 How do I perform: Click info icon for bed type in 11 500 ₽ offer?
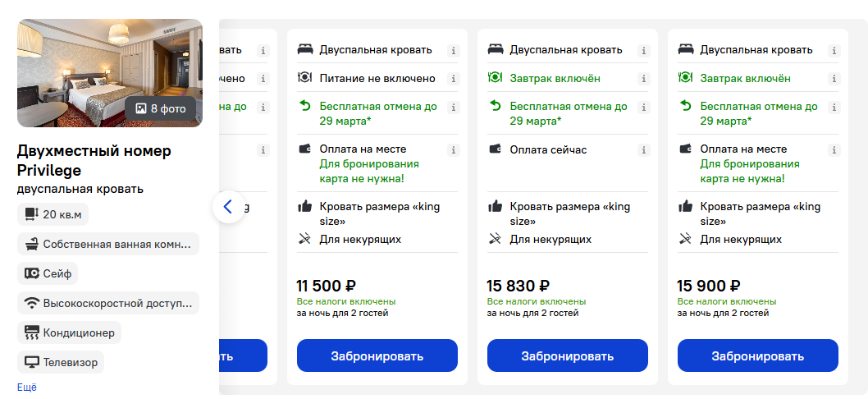coord(454,50)
